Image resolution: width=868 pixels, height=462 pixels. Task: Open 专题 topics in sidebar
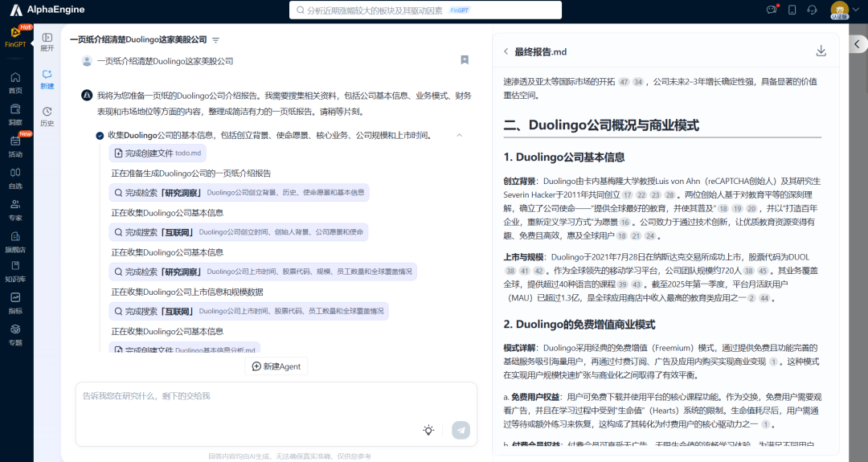15,335
